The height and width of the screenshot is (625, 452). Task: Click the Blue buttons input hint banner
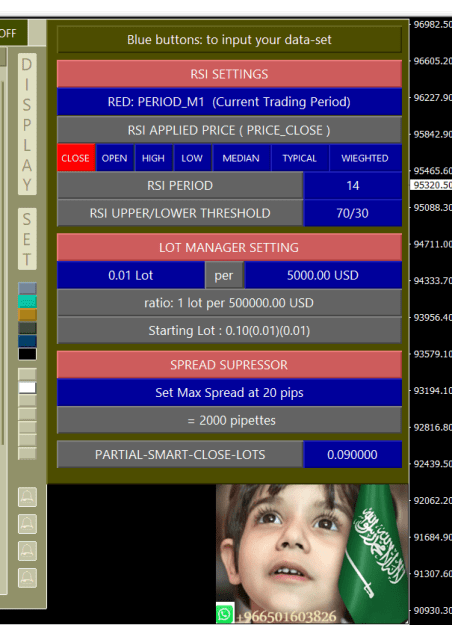click(x=229, y=39)
